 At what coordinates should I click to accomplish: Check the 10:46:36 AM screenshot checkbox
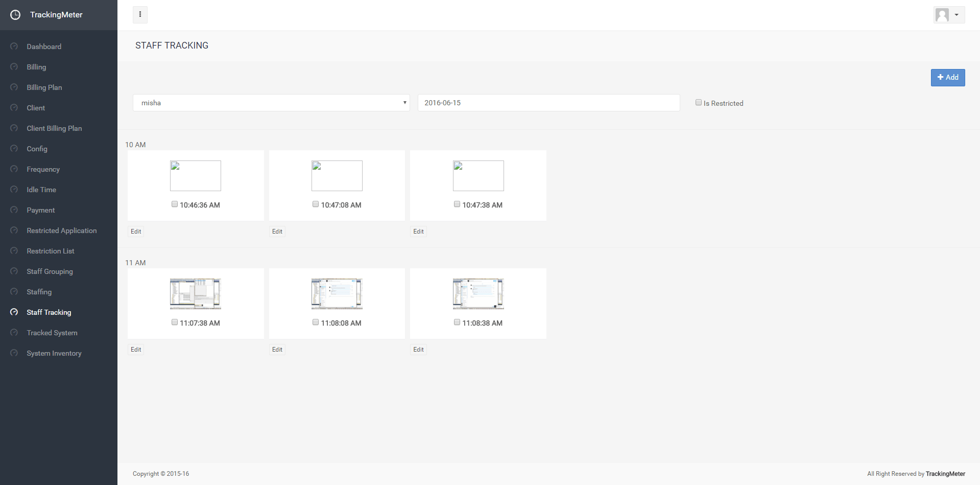[x=175, y=204]
